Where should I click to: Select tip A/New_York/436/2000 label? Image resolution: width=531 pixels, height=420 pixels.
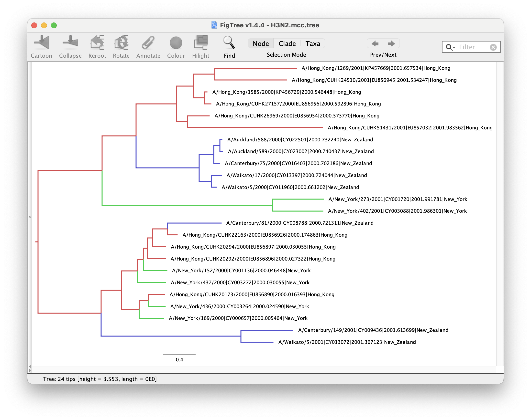[240, 306]
